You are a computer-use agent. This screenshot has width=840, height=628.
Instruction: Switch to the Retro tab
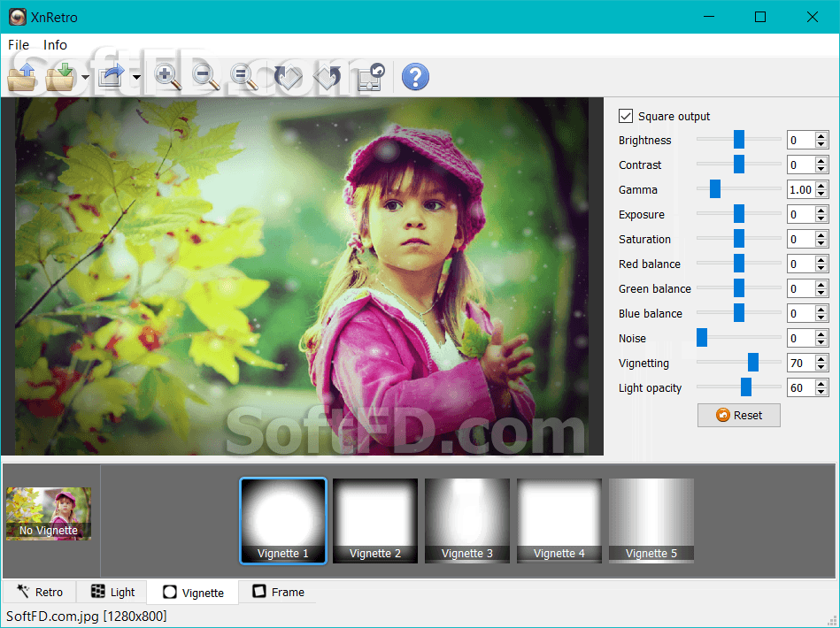(40, 592)
